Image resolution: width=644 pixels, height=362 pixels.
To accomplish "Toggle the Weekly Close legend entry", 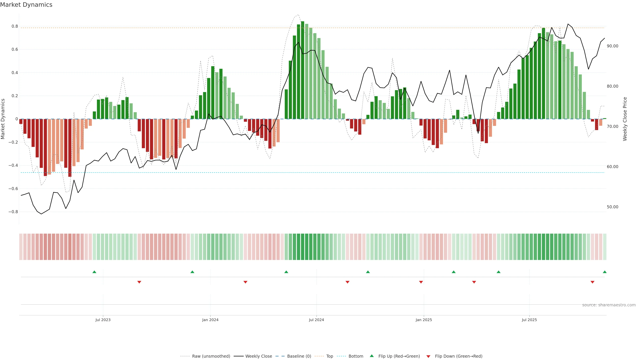I will pos(258,356).
